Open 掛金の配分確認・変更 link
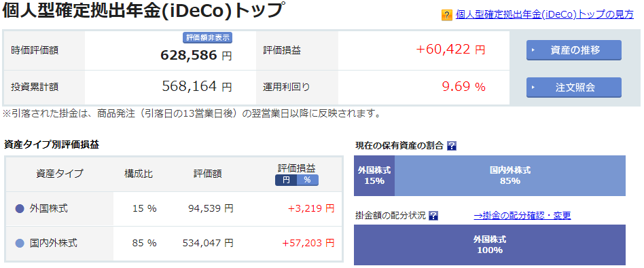 coord(522,216)
